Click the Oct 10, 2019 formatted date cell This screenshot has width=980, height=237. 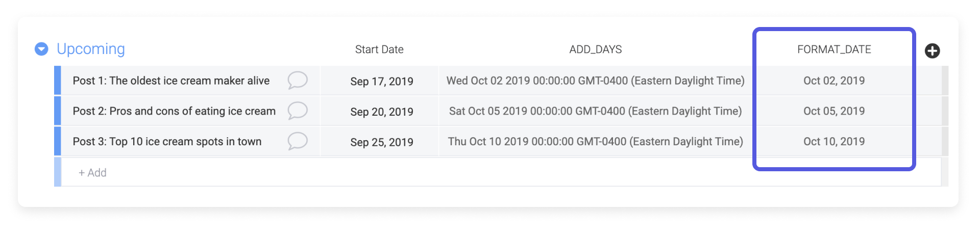tap(834, 142)
